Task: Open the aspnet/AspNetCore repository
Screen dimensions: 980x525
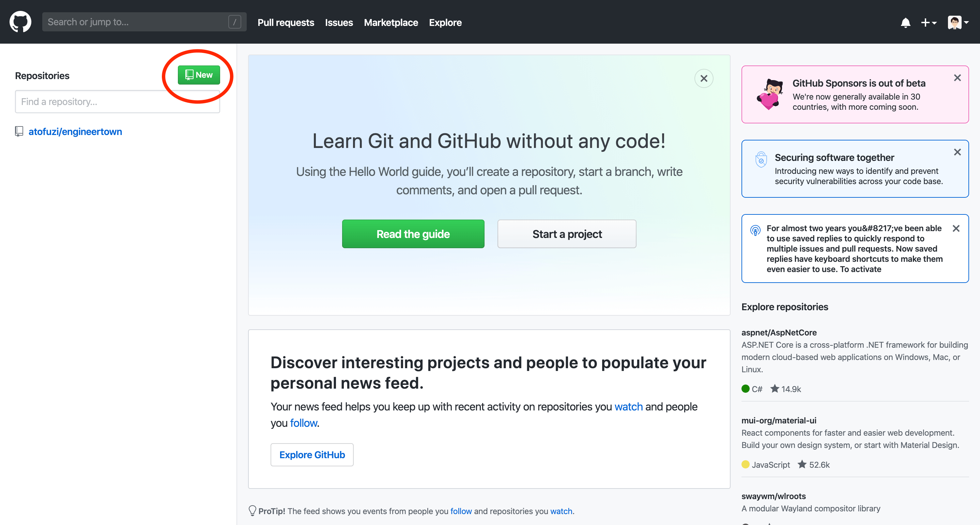Action: (x=779, y=332)
